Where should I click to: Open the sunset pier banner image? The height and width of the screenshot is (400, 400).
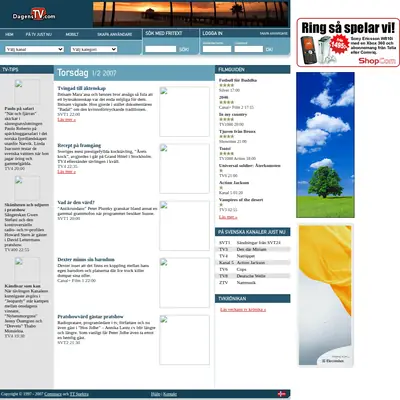click(x=190, y=14)
